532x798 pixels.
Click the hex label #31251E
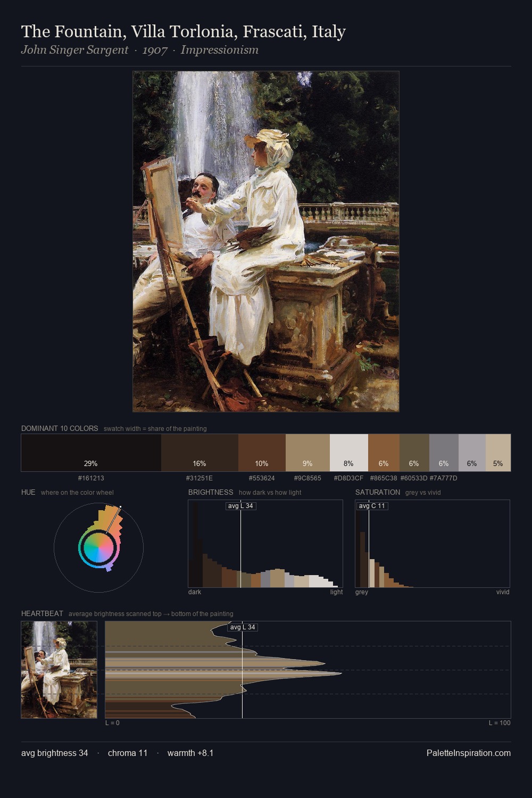point(199,478)
